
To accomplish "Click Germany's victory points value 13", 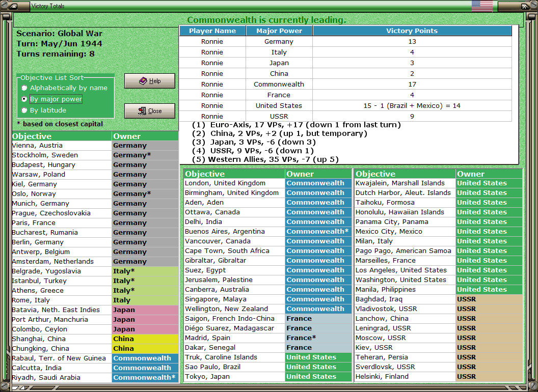I will (412, 42).
